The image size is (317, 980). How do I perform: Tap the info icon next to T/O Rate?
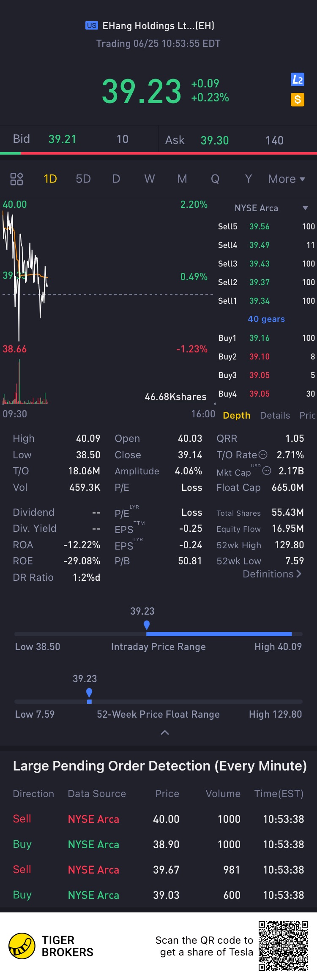click(263, 455)
